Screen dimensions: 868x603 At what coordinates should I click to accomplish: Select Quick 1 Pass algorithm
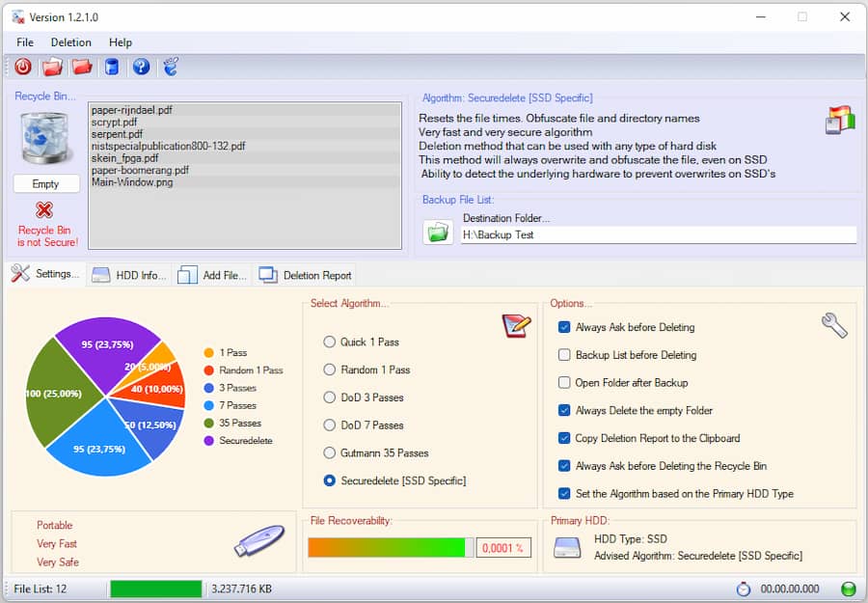362,343
